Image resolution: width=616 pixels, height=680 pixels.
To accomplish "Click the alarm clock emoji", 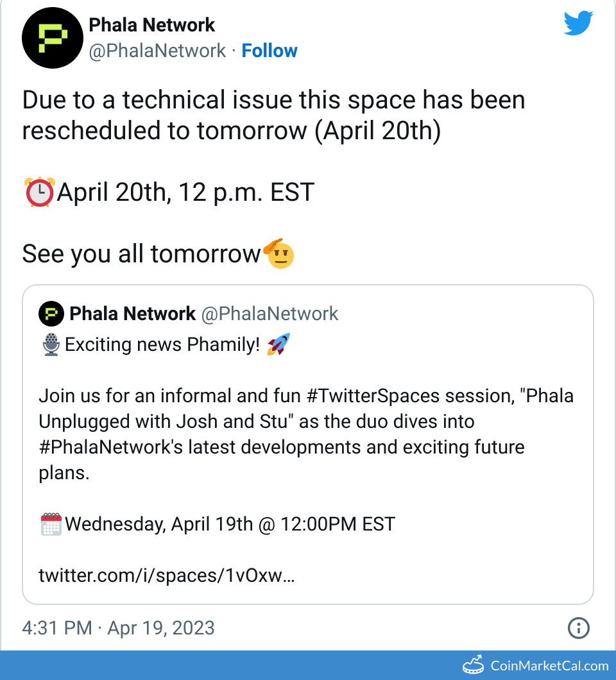I will click(x=38, y=192).
